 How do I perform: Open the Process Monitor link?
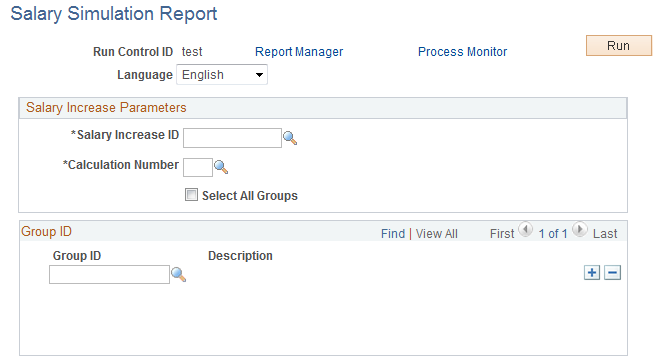462,52
